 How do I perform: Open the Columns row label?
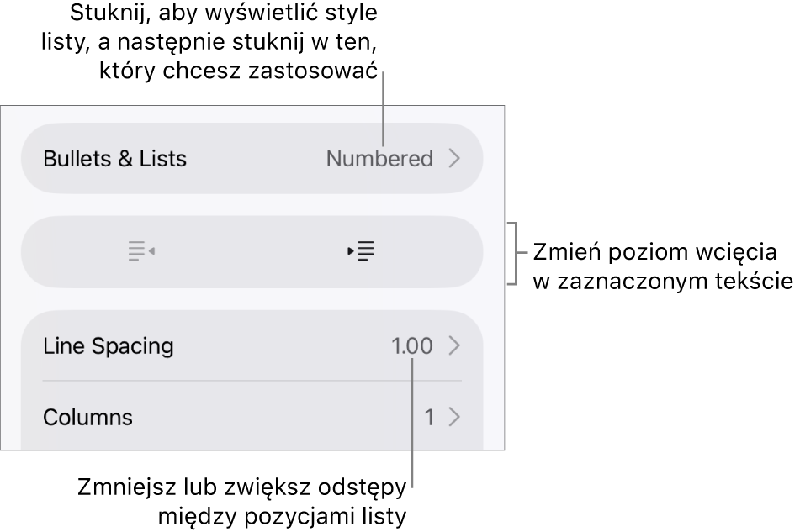[x=87, y=417]
